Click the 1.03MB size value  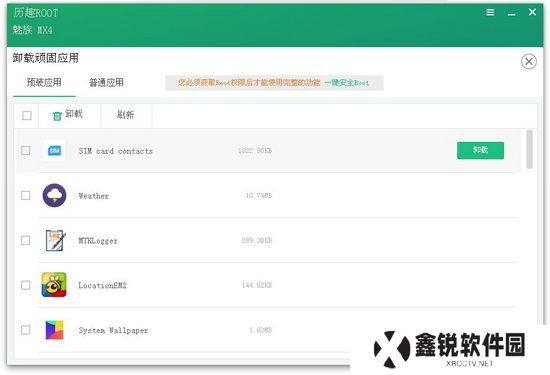click(x=261, y=330)
